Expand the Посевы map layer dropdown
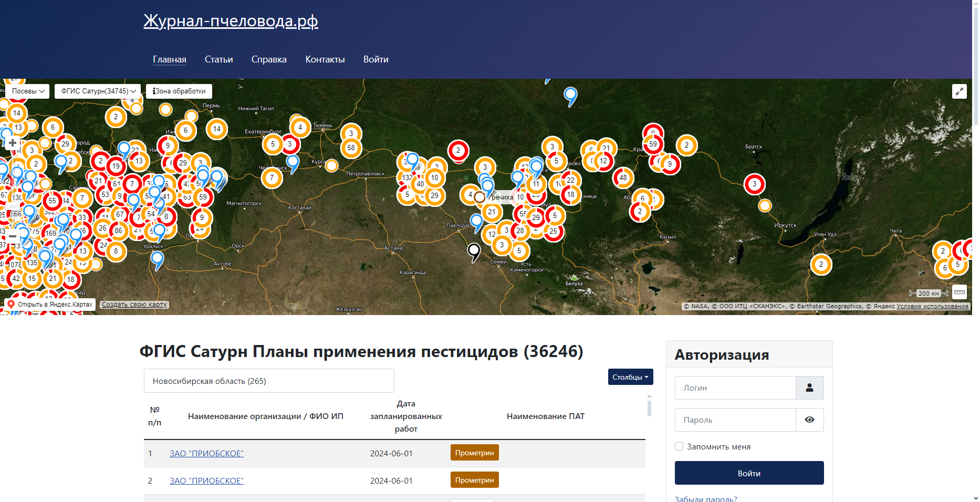The width and height of the screenshot is (980, 502). [x=28, y=91]
